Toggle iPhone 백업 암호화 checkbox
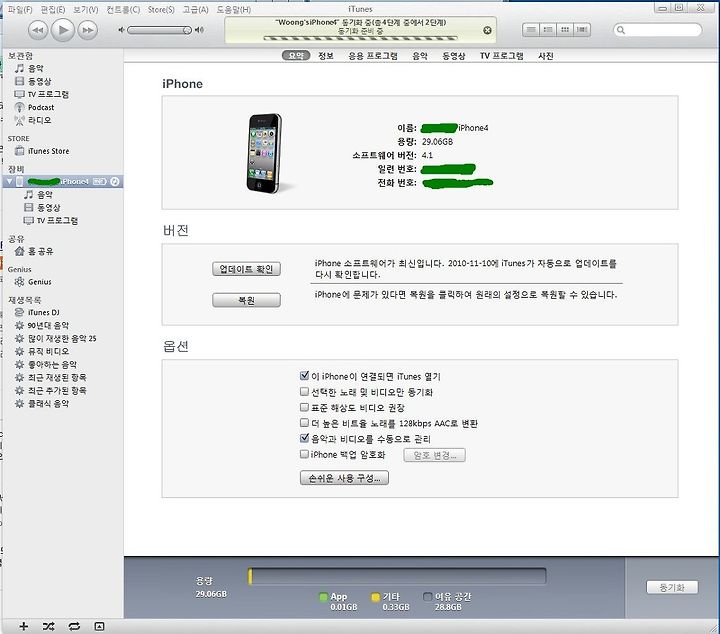 coord(304,454)
